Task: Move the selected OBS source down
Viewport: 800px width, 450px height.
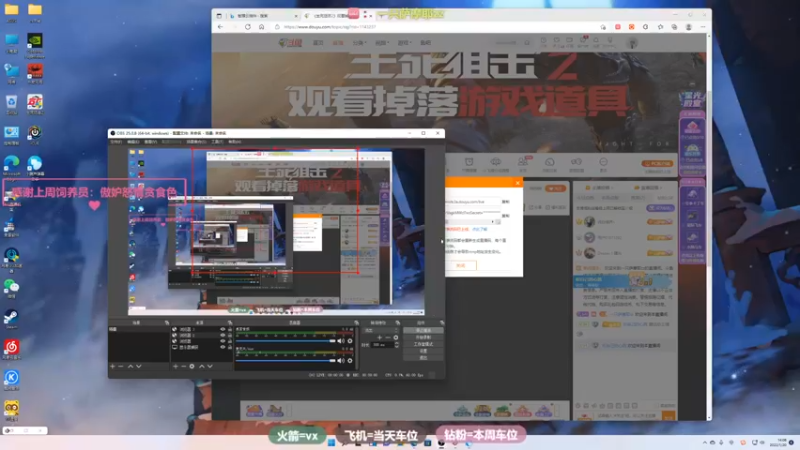Action: coord(210,366)
